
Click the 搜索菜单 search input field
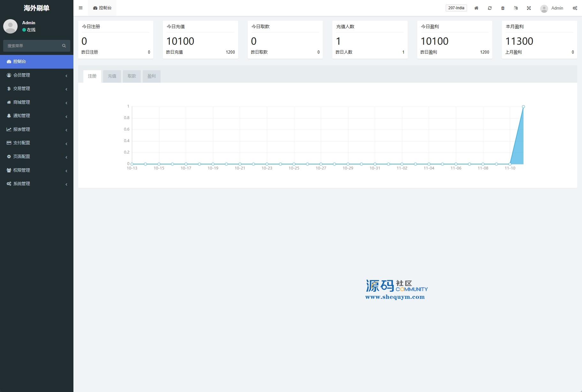click(x=32, y=46)
